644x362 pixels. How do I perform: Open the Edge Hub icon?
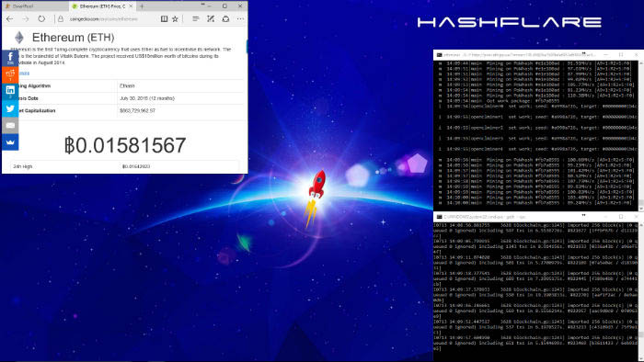pyautogui.click(x=195, y=19)
